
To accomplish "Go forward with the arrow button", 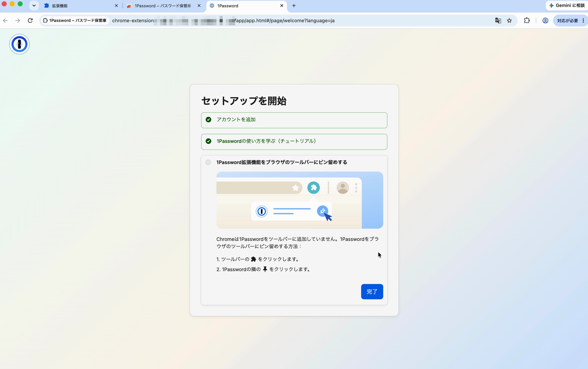I will click(x=18, y=21).
